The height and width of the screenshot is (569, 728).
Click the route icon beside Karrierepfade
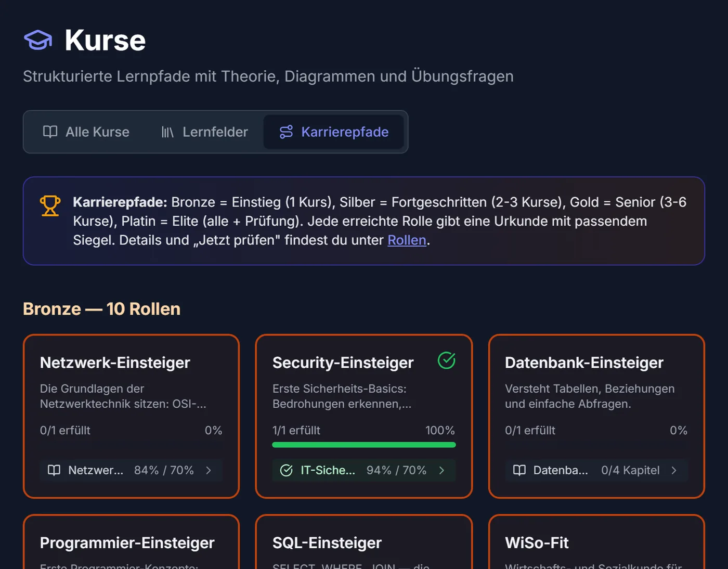tap(287, 132)
